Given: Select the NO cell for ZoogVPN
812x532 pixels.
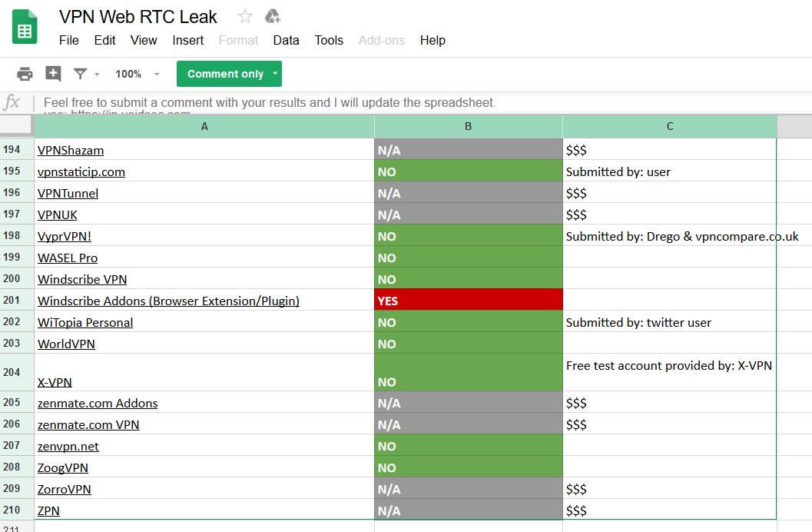Looking at the screenshot, I should click(x=468, y=467).
